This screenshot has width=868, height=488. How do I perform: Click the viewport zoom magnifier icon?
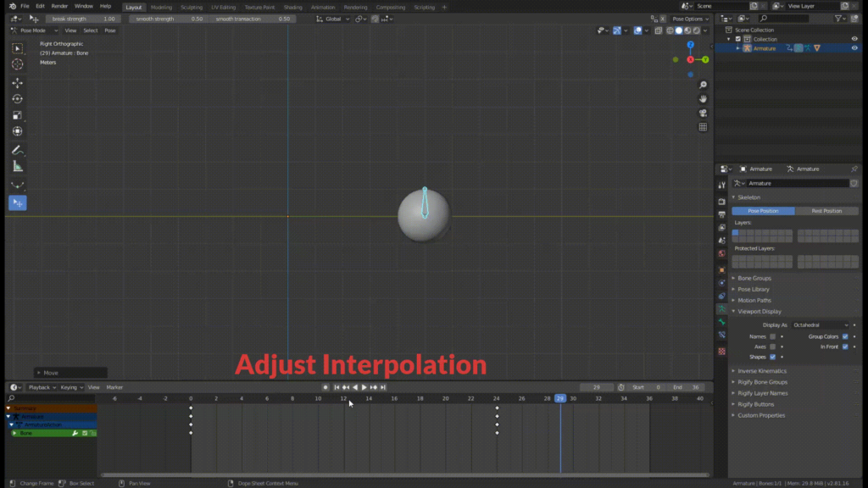click(x=703, y=85)
